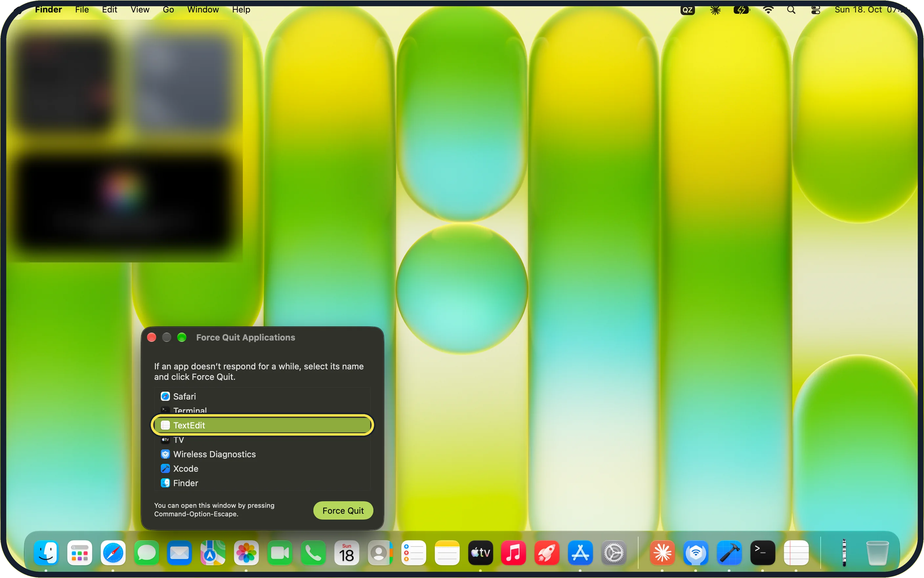Screen dimensions: 924x578
Task: Open the File menu
Action: (82, 10)
